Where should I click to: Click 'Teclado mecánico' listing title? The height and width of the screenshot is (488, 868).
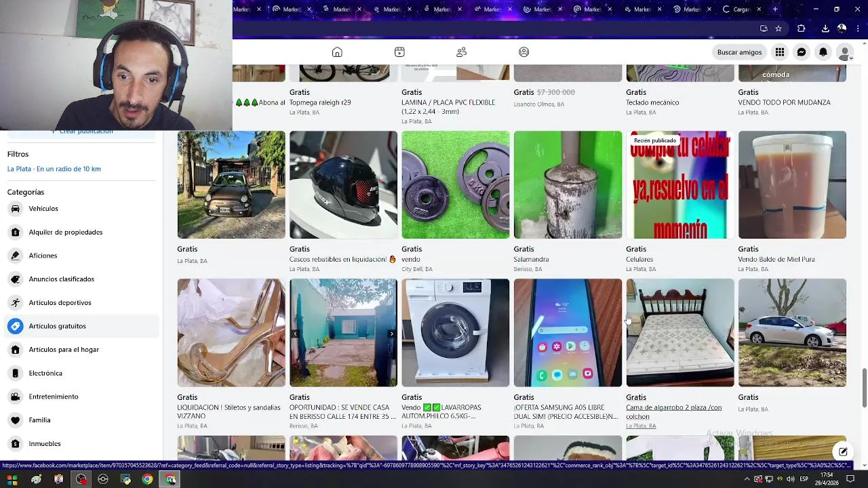(652, 103)
